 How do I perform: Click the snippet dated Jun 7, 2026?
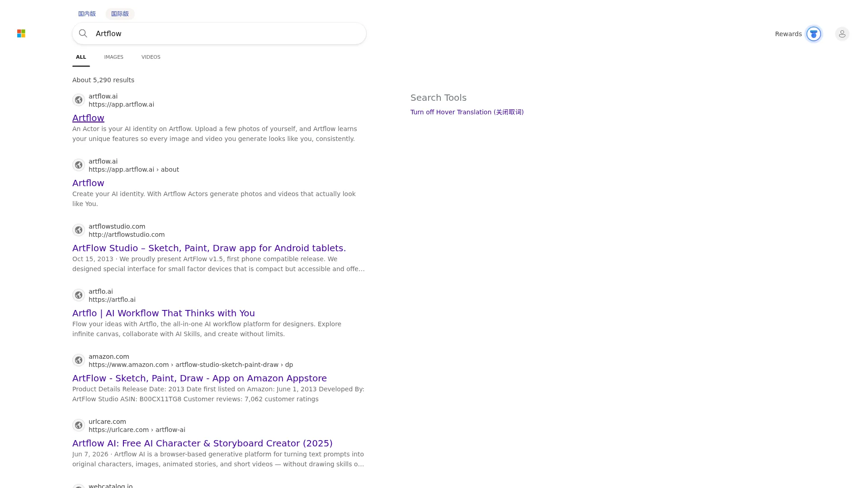[218, 459]
